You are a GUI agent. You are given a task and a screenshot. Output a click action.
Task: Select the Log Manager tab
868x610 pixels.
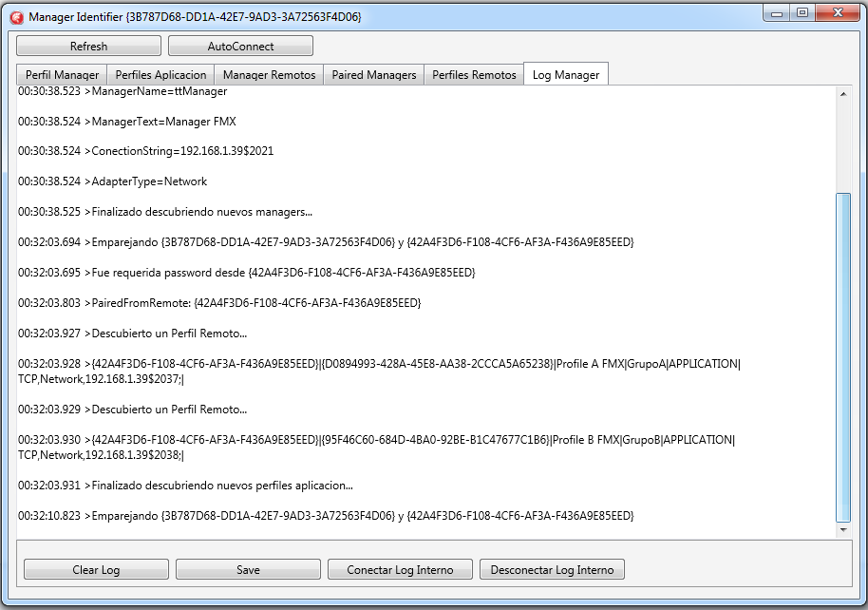(x=565, y=75)
